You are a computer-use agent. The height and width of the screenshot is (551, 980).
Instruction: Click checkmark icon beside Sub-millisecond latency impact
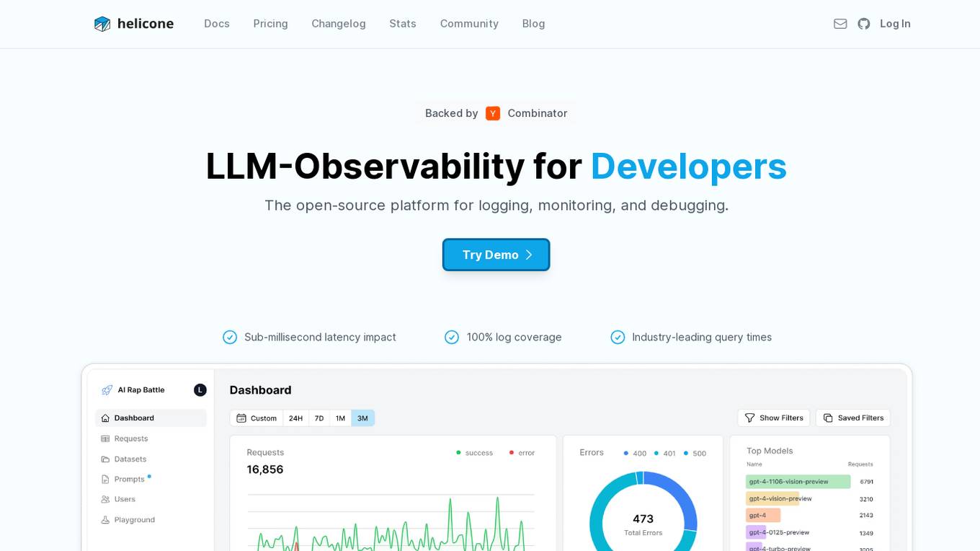coord(230,337)
